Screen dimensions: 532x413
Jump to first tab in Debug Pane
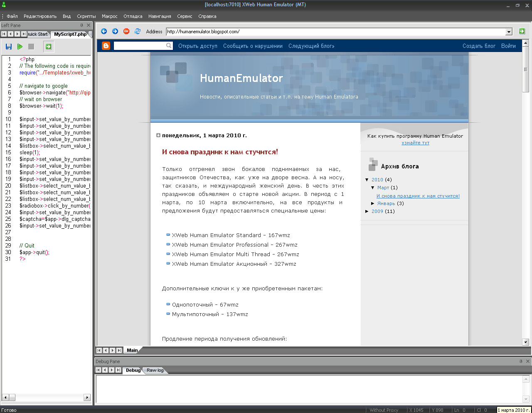click(x=99, y=370)
